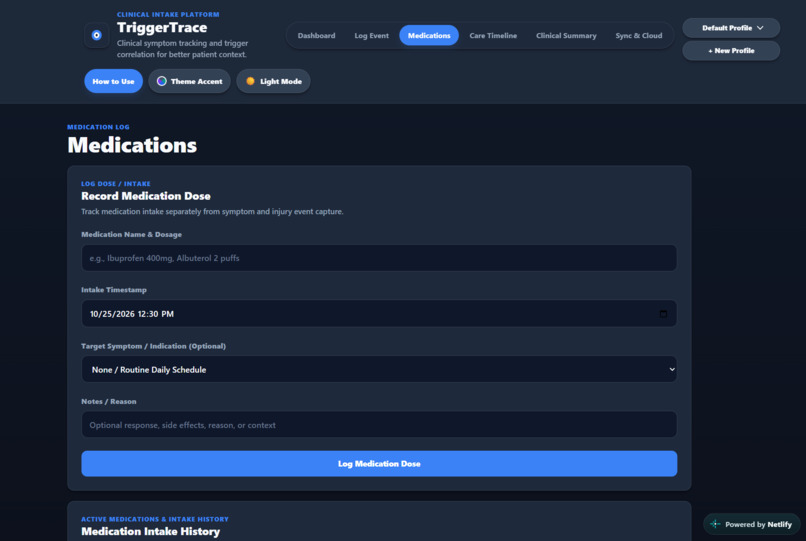Click the Theme Accent button
Screen dimensions: 806x541
[x=189, y=81]
